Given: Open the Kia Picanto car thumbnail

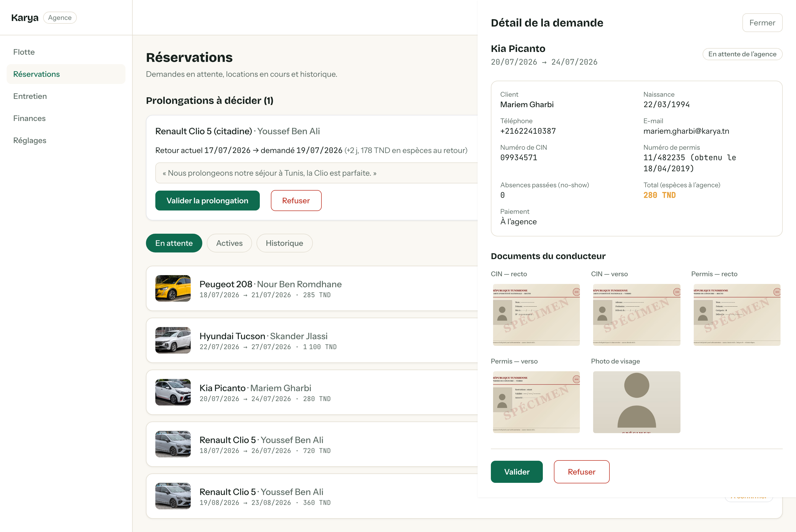Looking at the screenshot, I should 173,392.
